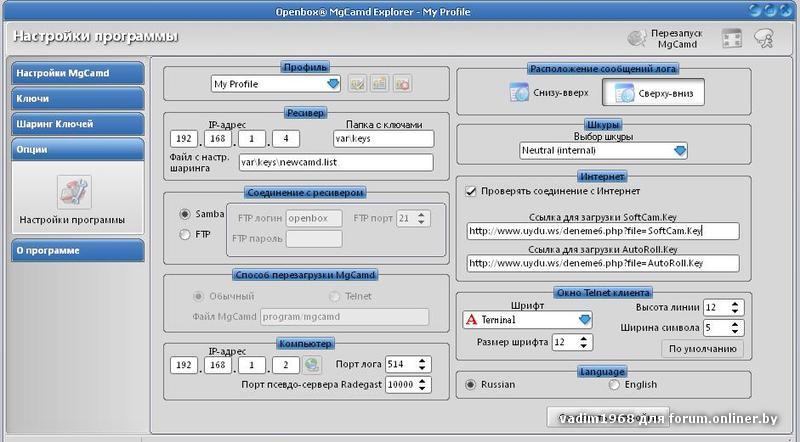Enable Проверять соединение с Интернет checkbox
800x442 pixels.
click(x=472, y=190)
